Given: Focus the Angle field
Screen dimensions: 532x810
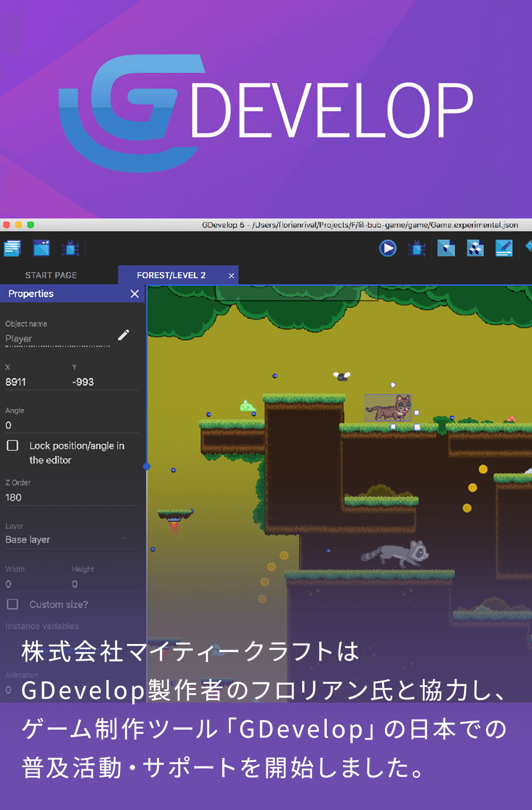Looking at the screenshot, I should [x=72, y=426].
